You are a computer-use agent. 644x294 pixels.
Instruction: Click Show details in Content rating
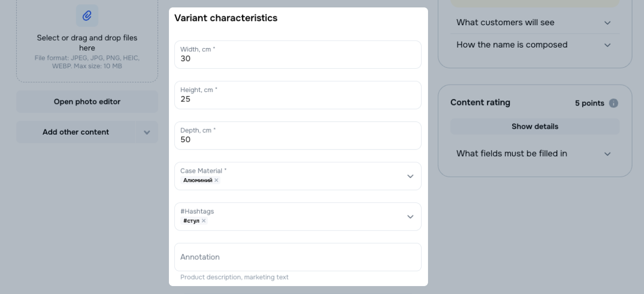pyautogui.click(x=535, y=127)
